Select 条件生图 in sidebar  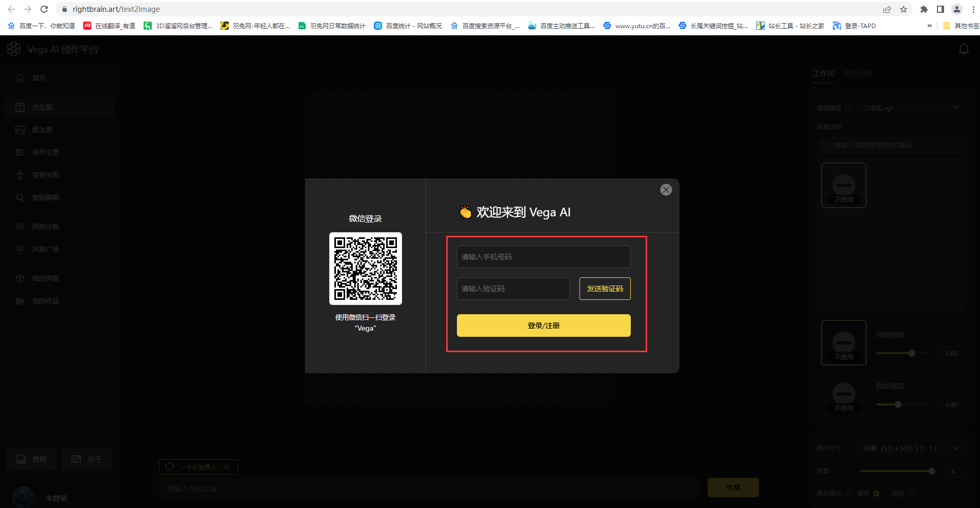click(59, 152)
